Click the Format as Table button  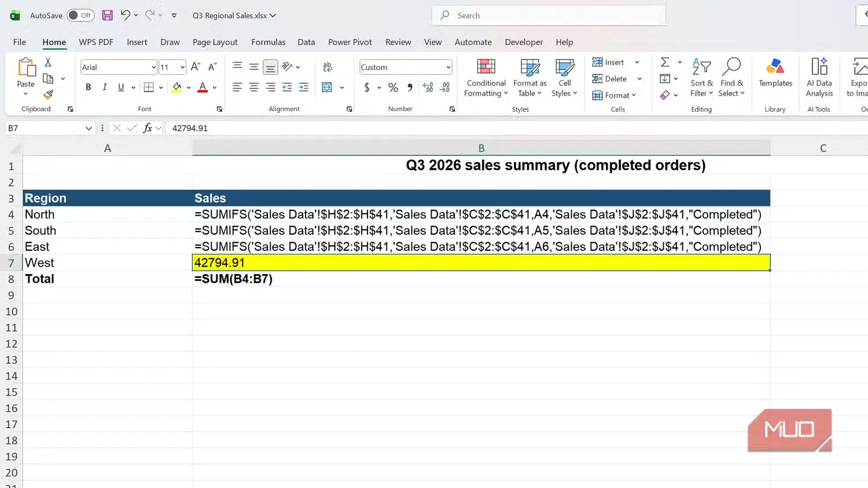[530, 77]
